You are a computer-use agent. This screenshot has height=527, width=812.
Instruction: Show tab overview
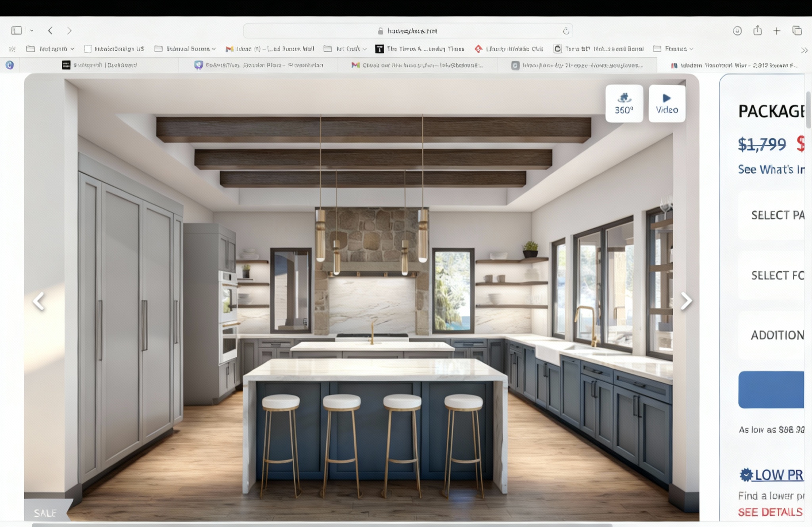coord(797,31)
